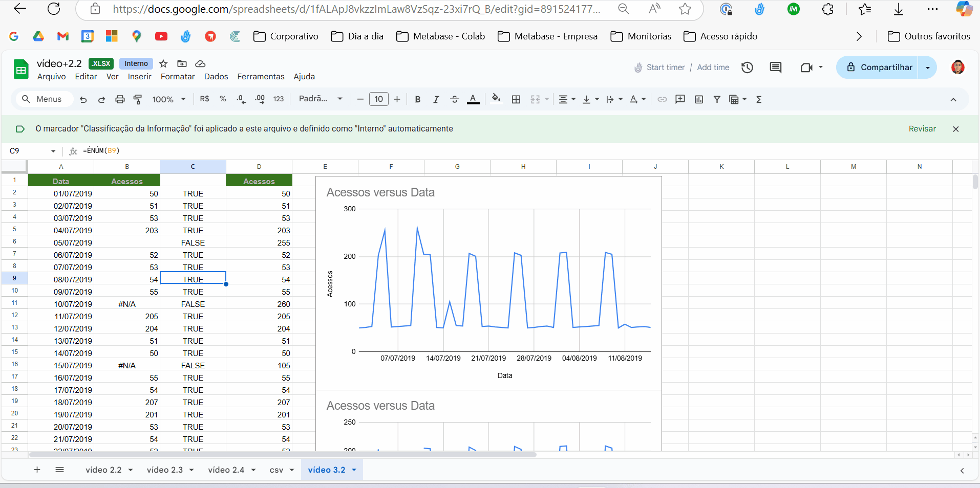Print the spreadsheet via printer icon

120,99
